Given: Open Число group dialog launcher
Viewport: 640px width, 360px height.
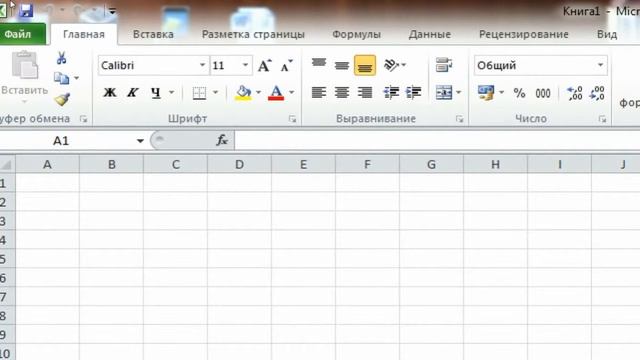Looking at the screenshot, I should click(602, 119).
